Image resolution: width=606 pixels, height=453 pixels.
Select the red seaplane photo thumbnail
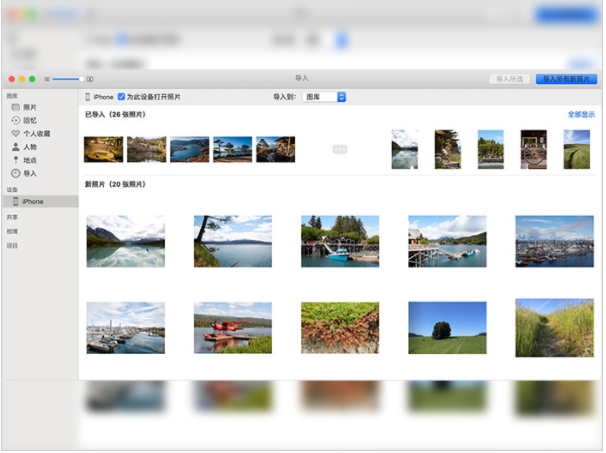(232, 327)
